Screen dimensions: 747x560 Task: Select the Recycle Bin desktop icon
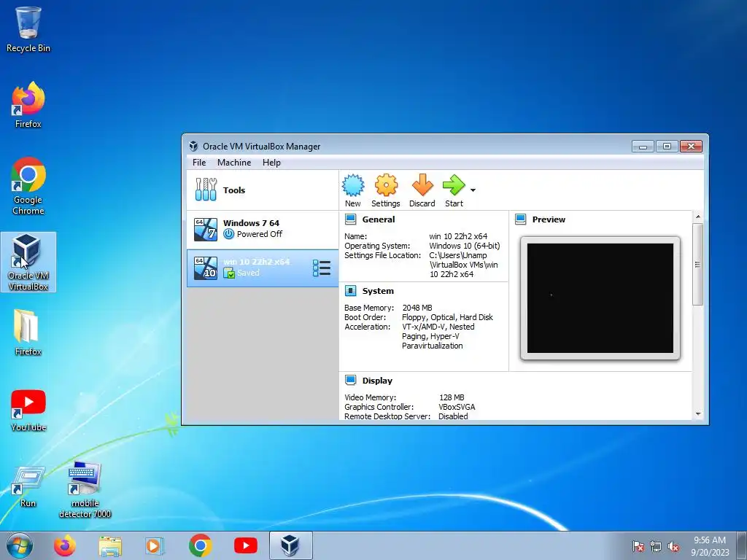pos(28,30)
